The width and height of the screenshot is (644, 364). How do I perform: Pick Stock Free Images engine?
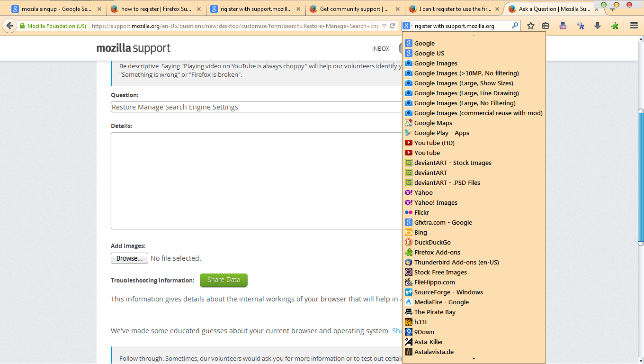click(x=474, y=272)
